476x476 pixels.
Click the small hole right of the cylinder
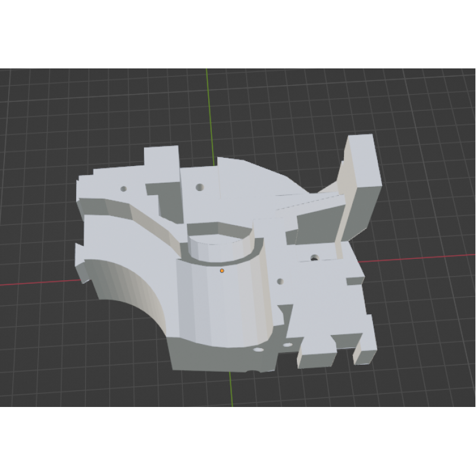280,281
